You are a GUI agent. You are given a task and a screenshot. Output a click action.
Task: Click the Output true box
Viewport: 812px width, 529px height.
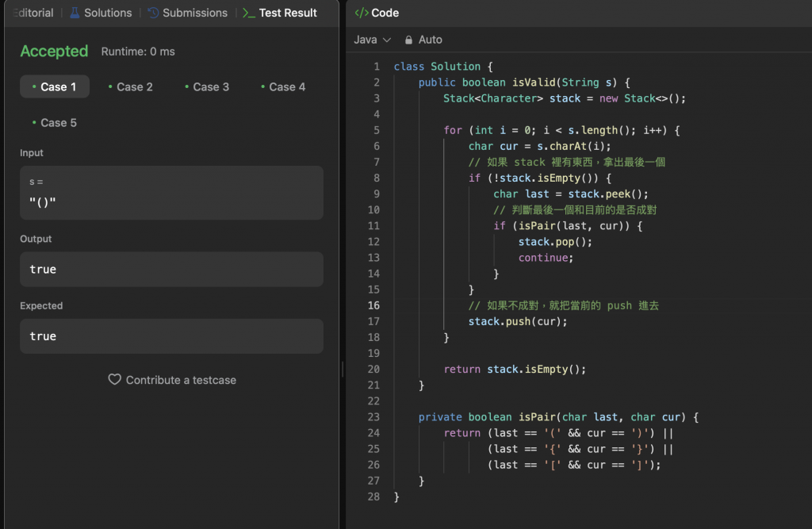click(171, 270)
